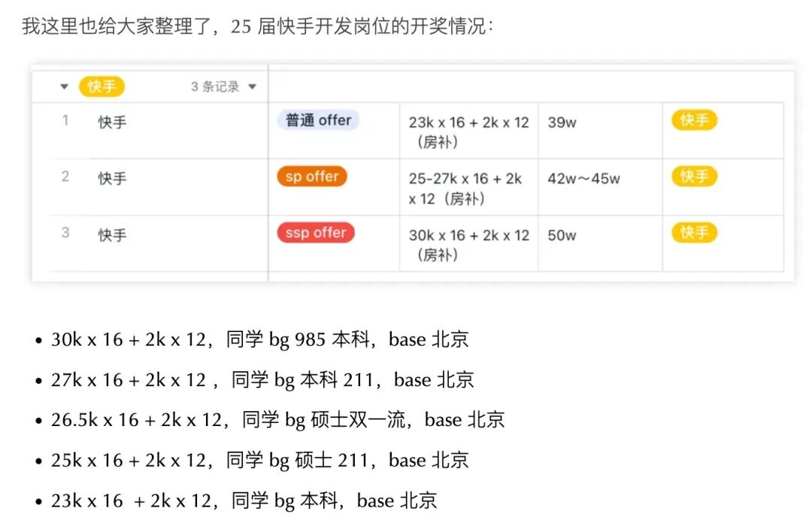Click the yellow 快手 tag in row 1

(693, 119)
